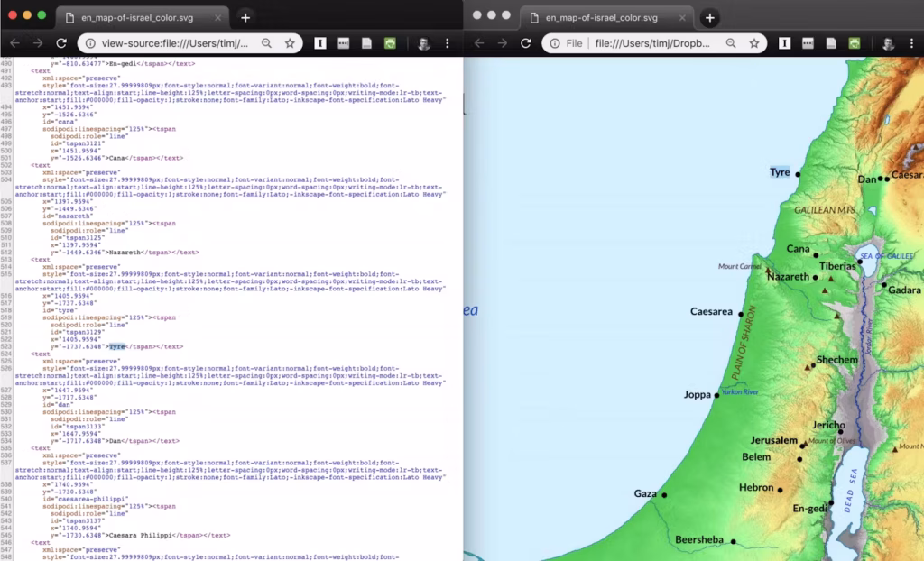Click the star bookmark icon in map window
The height and width of the screenshot is (561, 924).
(x=754, y=43)
